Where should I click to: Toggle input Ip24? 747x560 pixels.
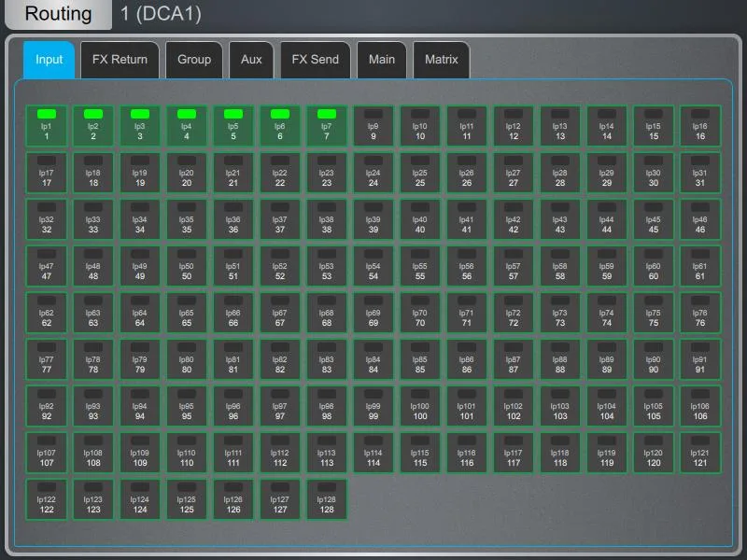(373, 173)
